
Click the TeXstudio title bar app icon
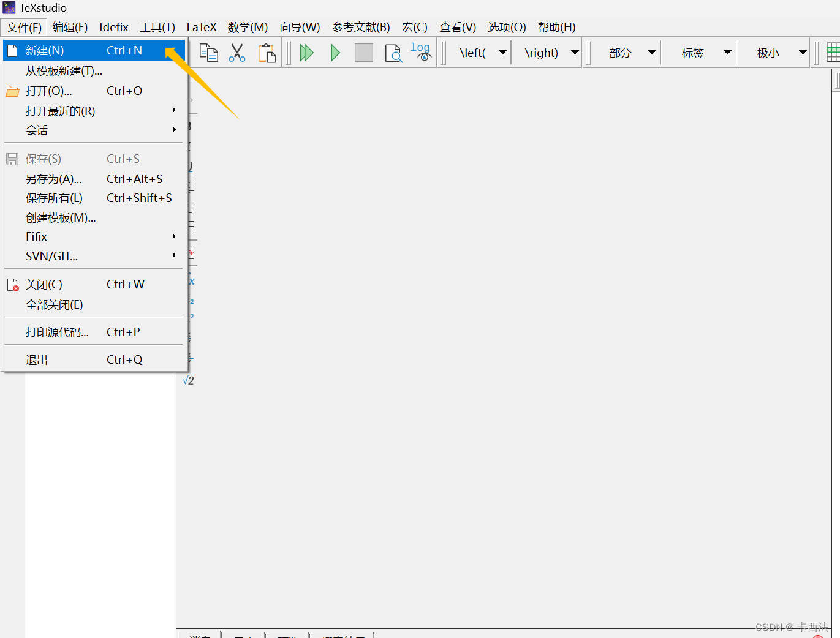pos(9,8)
